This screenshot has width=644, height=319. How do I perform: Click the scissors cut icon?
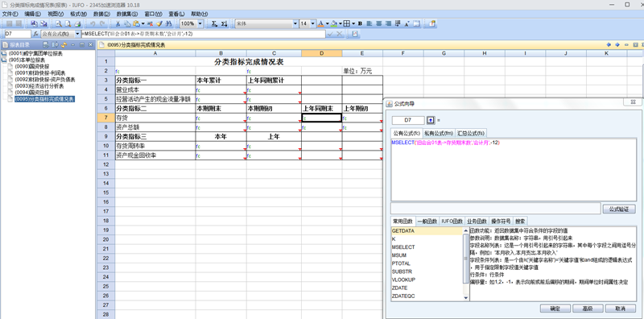(118, 24)
